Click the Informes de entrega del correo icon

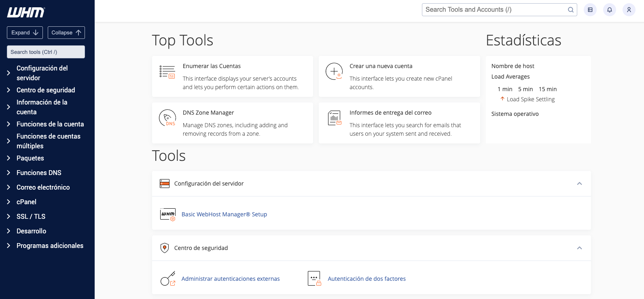point(335,118)
